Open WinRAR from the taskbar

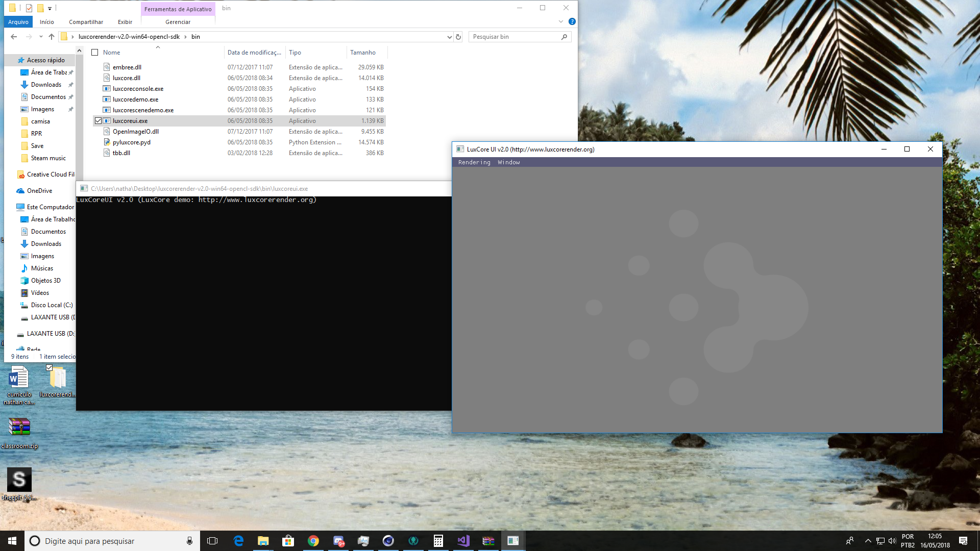coord(488,541)
